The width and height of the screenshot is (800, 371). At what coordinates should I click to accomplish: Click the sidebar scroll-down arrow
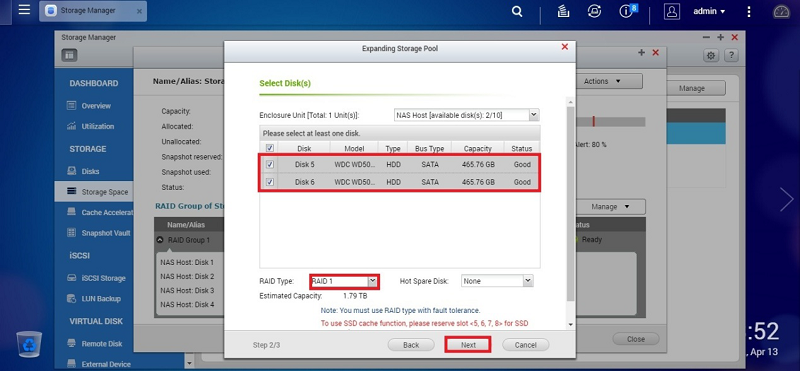pyautogui.click(x=189, y=363)
